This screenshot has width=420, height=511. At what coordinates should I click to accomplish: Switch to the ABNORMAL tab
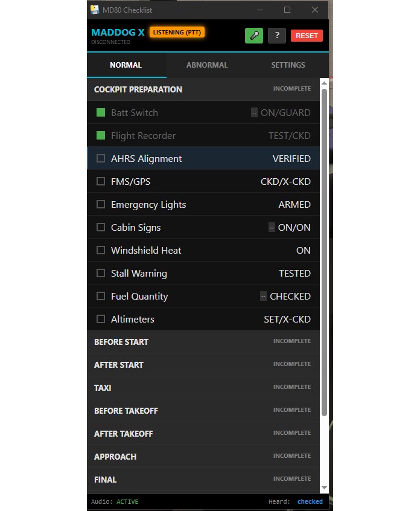[207, 65]
